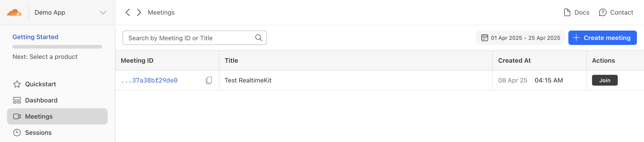The height and width of the screenshot is (142, 644).
Task: Go back with the left arrow
Action: click(x=128, y=13)
